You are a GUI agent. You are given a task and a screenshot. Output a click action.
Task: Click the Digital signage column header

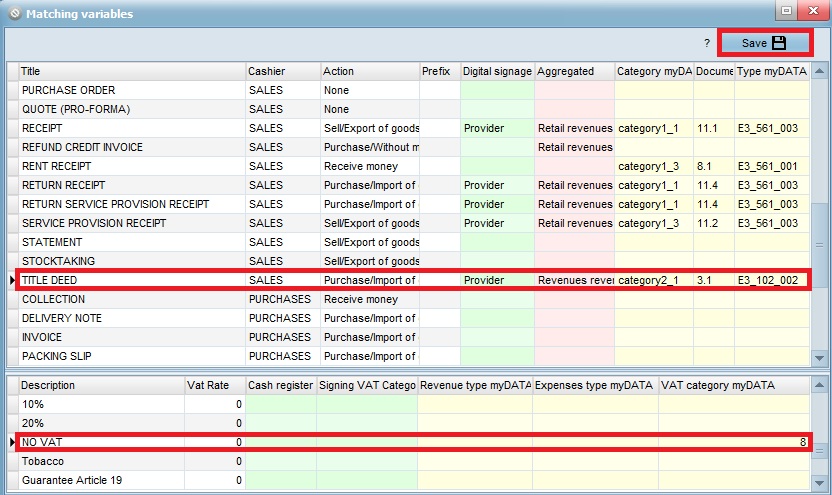click(497, 71)
